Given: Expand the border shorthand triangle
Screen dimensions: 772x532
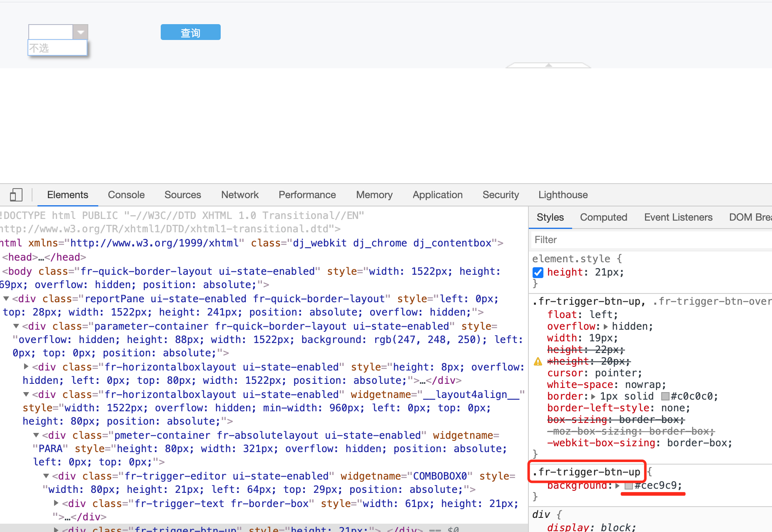Looking at the screenshot, I should (x=593, y=396).
